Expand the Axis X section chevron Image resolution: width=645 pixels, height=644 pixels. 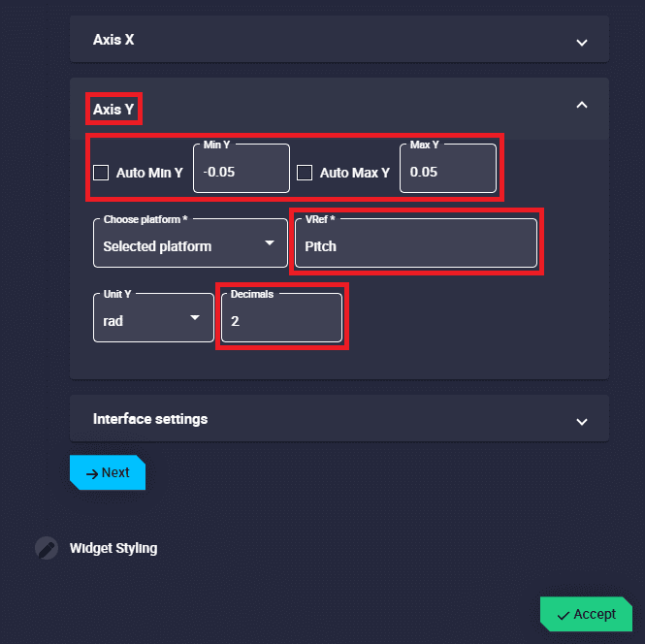pyautogui.click(x=582, y=42)
